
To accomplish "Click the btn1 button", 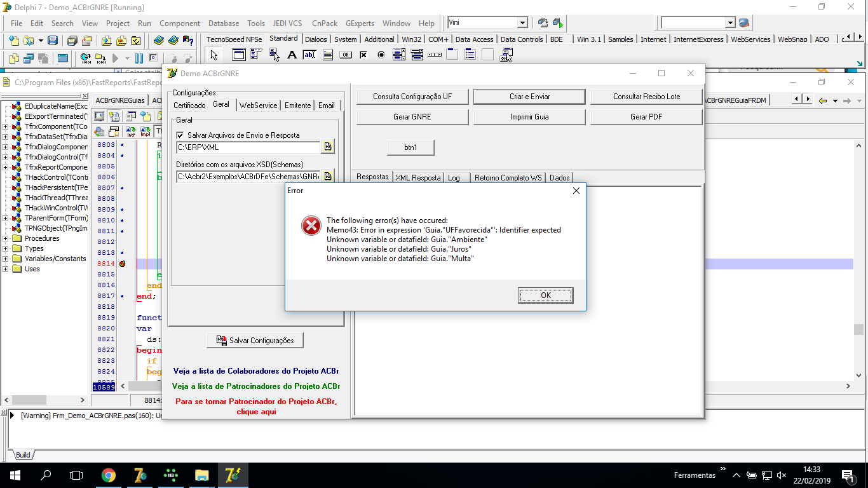I will (x=410, y=147).
